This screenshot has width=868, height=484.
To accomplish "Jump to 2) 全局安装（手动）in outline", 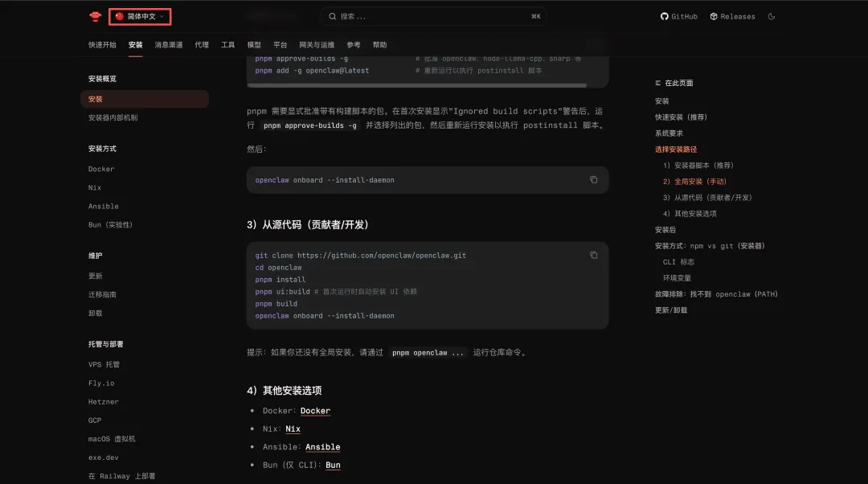I will click(694, 182).
